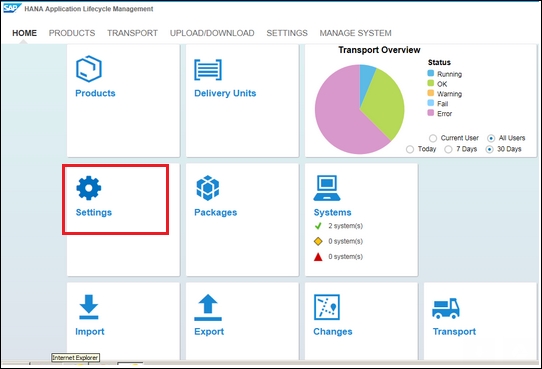The height and width of the screenshot is (369, 542).
Task: Go to the UPLOAD/DOWNLOAD tab
Action: [x=212, y=33]
